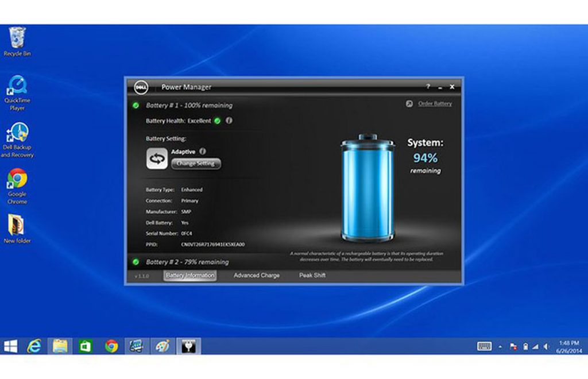Click the info icon beside Battery Health
This screenshot has height=379, width=588.
(229, 121)
